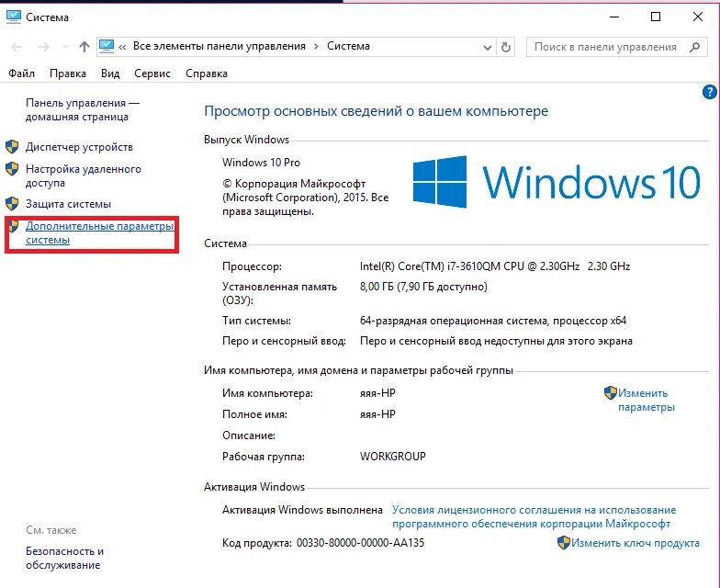This screenshot has height=588, width=720.
Task: Click Все элементы панели управления breadcrumb
Action: [219, 46]
